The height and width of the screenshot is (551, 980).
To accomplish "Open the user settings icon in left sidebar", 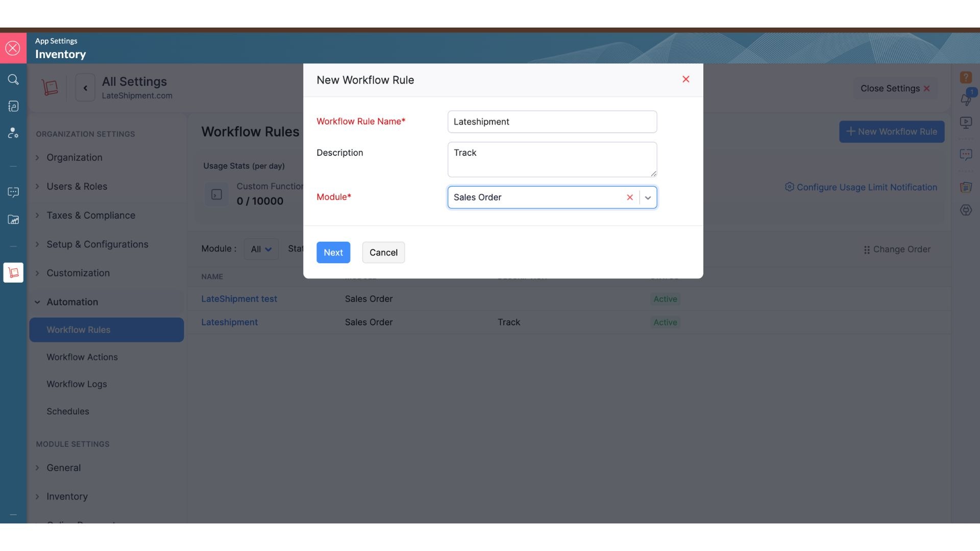I will pyautogui.click(x=13, y=133).
